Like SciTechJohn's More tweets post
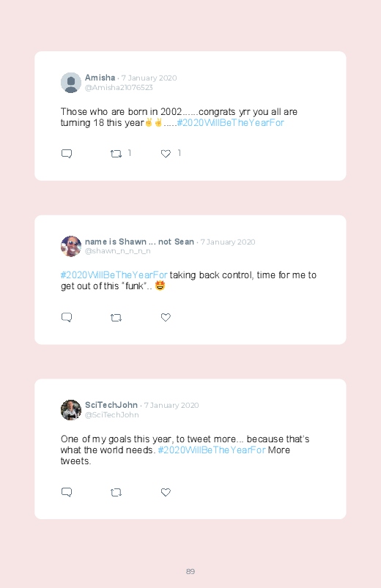Viewport: 381px width, 588px height. tap(166, 492)
